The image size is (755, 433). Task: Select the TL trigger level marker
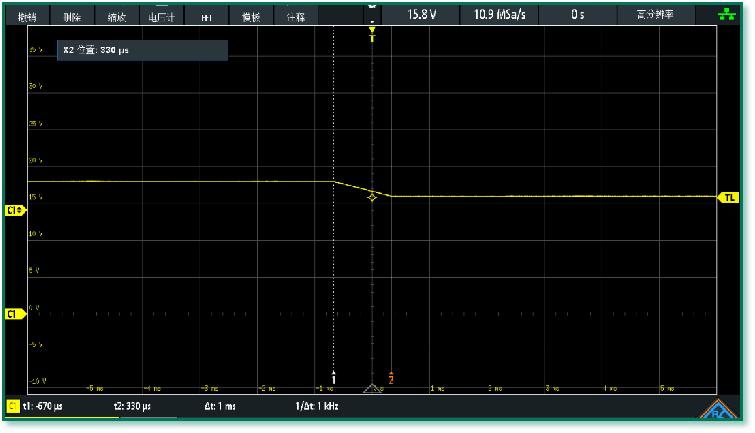point(729,197)
